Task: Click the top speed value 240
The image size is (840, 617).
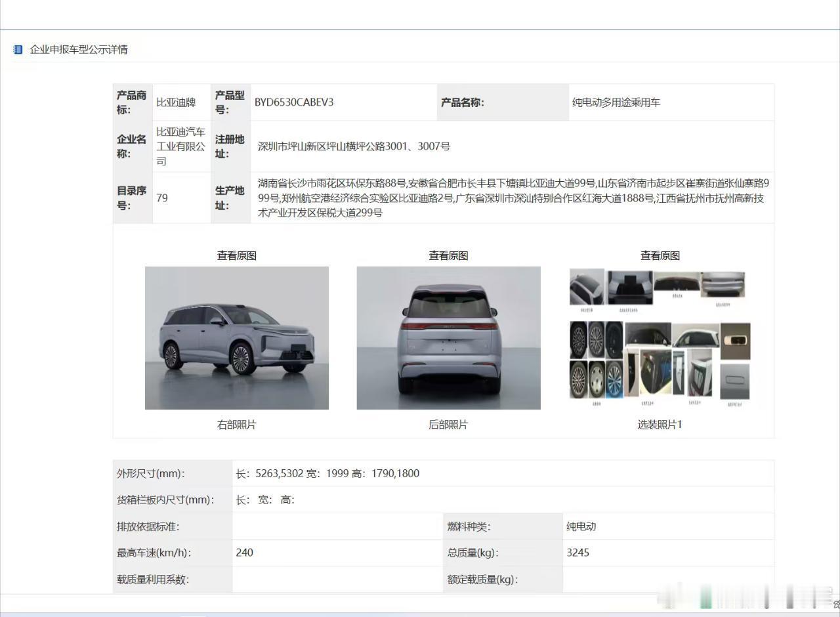Action: point(245,553)
